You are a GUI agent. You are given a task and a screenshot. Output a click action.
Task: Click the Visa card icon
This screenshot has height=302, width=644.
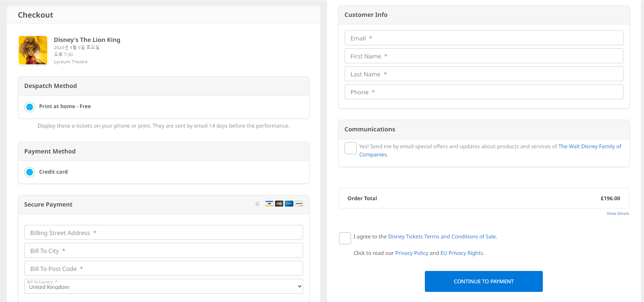tap(269, 204)
